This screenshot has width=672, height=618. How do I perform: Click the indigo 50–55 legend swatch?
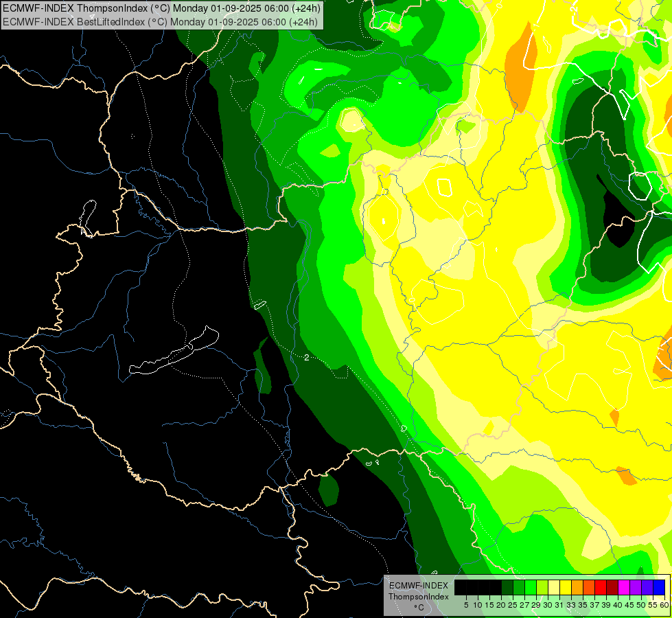pos(647,587)
